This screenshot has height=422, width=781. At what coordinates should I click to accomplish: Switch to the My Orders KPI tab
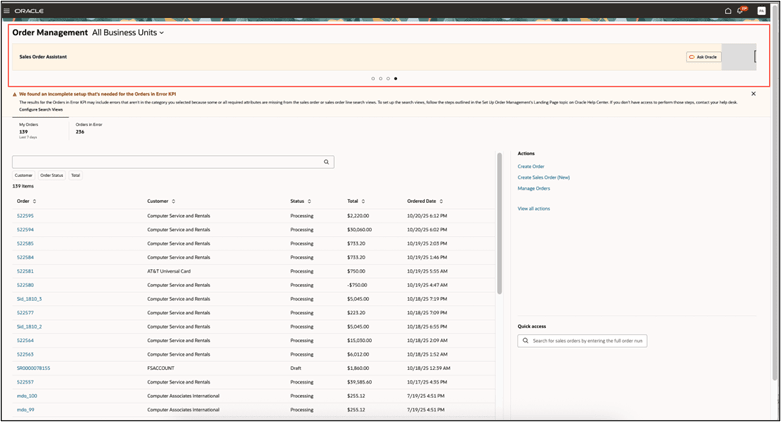pos(40,130)
